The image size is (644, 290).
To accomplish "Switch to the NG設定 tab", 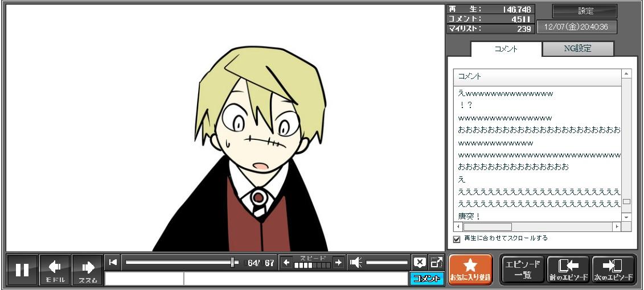I will pos(577,49).
